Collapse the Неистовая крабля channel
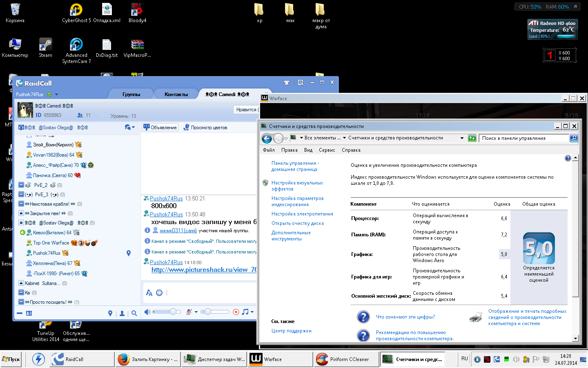This screenshot has height=368, width=588. click(21, 204)
